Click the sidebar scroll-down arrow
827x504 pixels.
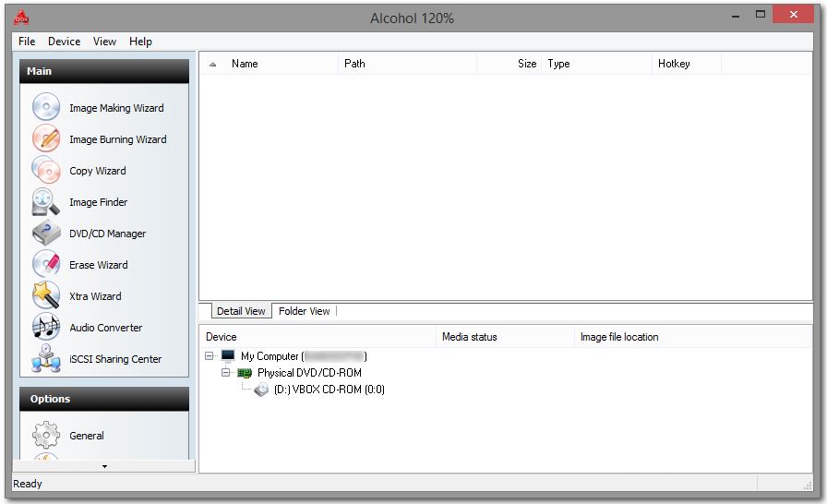pyautogui.click(x=104, y=466)
